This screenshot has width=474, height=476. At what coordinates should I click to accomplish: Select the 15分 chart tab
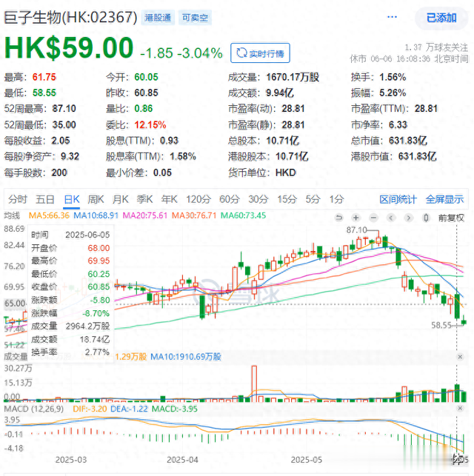tap(287, 199)
